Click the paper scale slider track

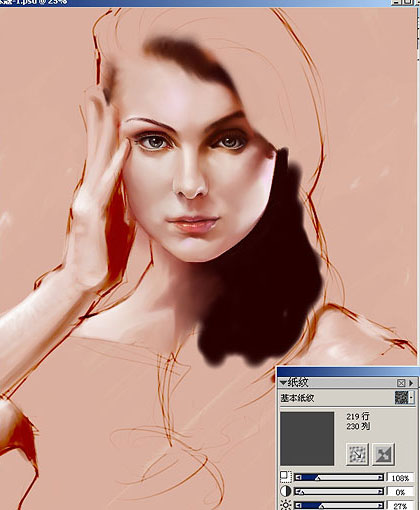click(339, 478)
